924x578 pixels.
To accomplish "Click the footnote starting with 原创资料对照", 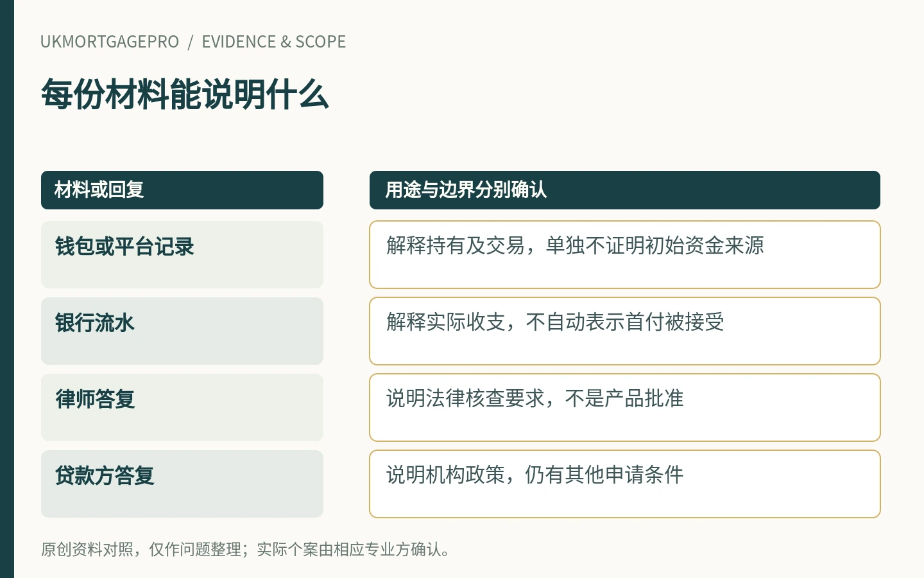I will click(246, 550).
